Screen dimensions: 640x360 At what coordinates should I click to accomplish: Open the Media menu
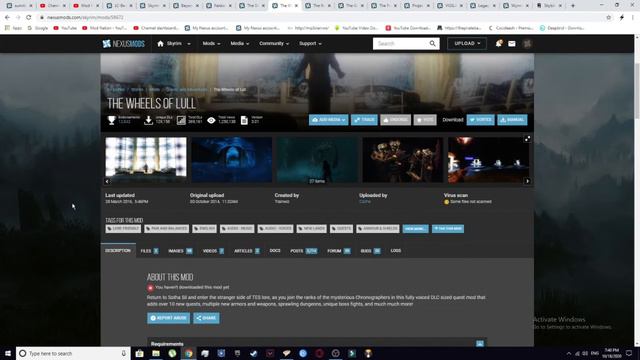239,44
